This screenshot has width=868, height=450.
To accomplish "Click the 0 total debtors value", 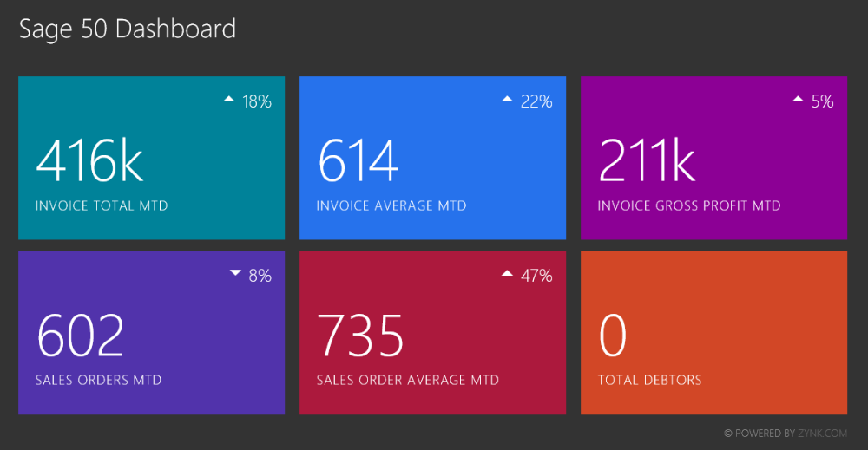I will [613, 336].
